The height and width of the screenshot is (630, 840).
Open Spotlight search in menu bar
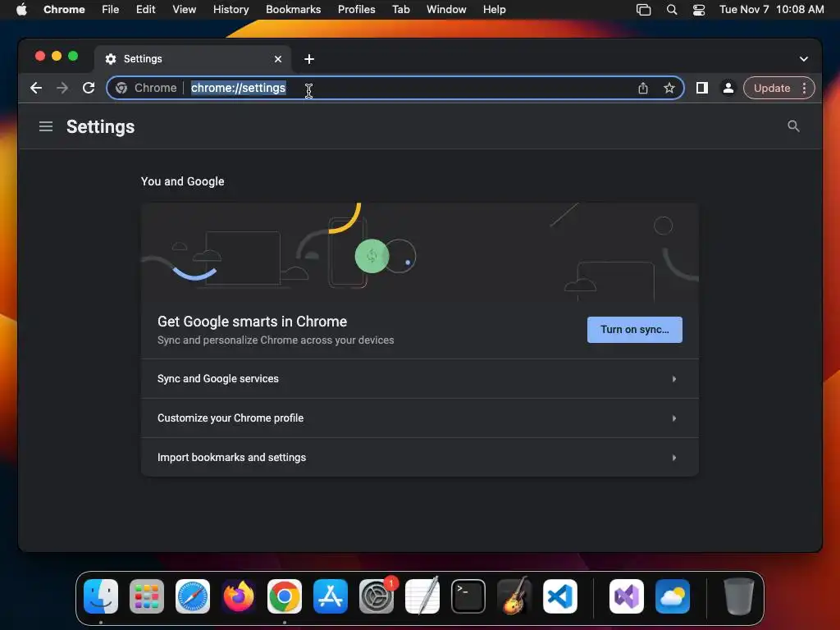[671, 10]
